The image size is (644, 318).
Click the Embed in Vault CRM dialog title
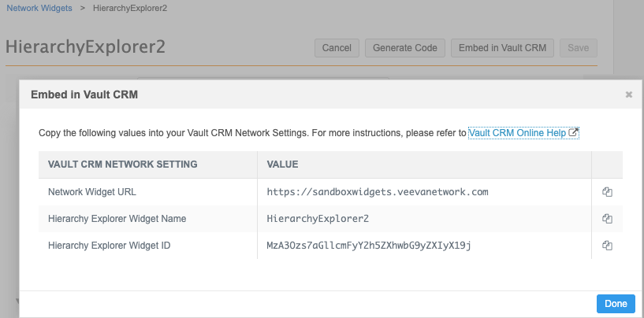pyautogui.click(x=84, y=94)
